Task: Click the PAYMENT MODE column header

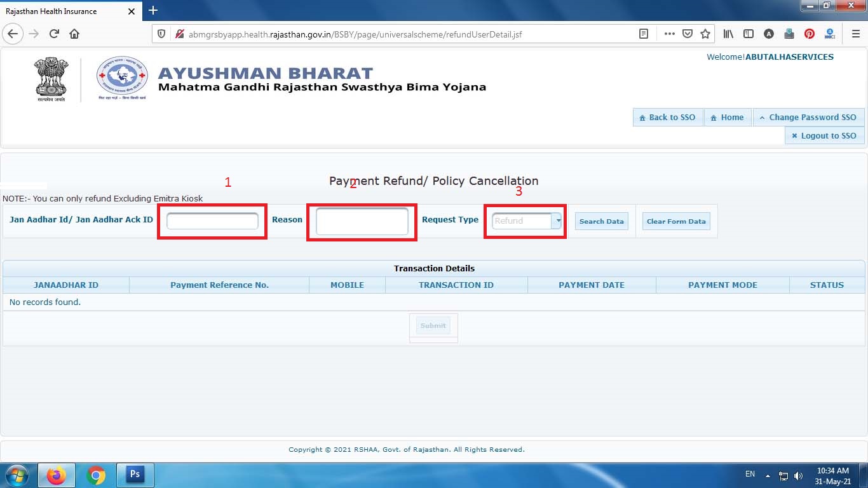Action: pos(722,285)
